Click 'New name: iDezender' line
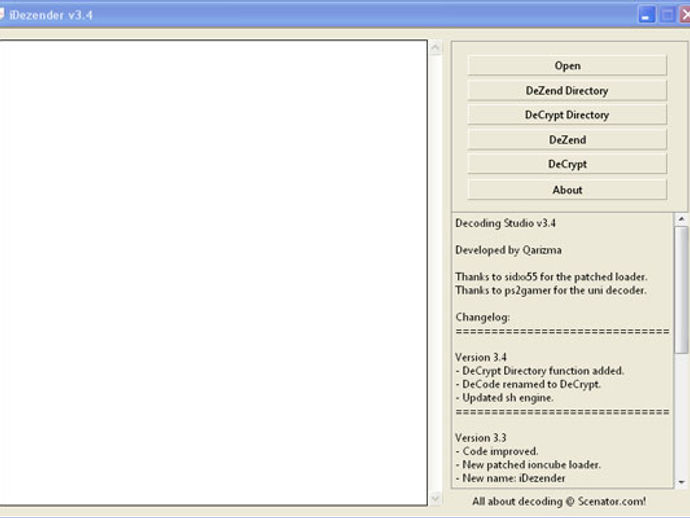This screenshot has width=690, height=518. [510, 478]
